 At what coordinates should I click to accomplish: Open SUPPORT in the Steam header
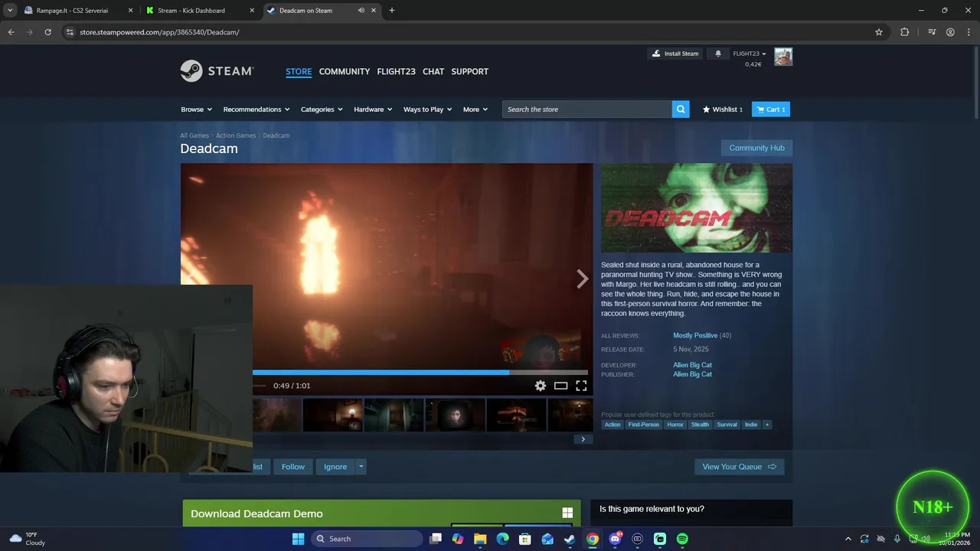[469, 71]
